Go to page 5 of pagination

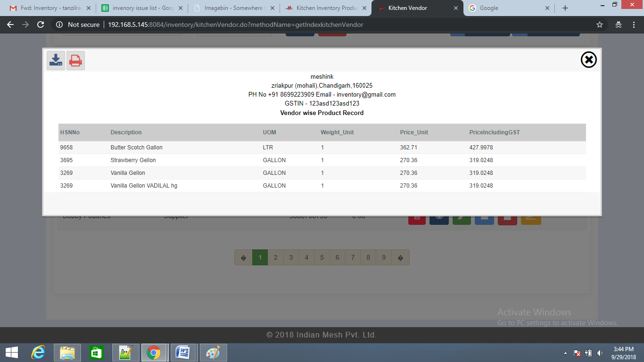pyautogui.click(x=322, y=257)
